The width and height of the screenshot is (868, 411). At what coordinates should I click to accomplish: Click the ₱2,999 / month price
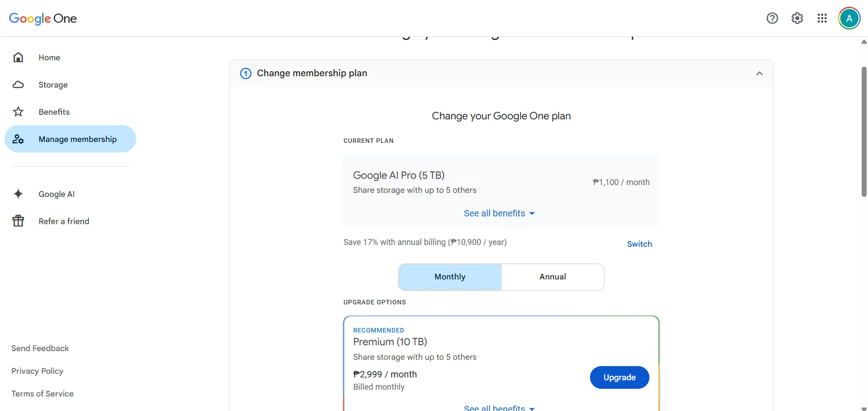[385, 374]
